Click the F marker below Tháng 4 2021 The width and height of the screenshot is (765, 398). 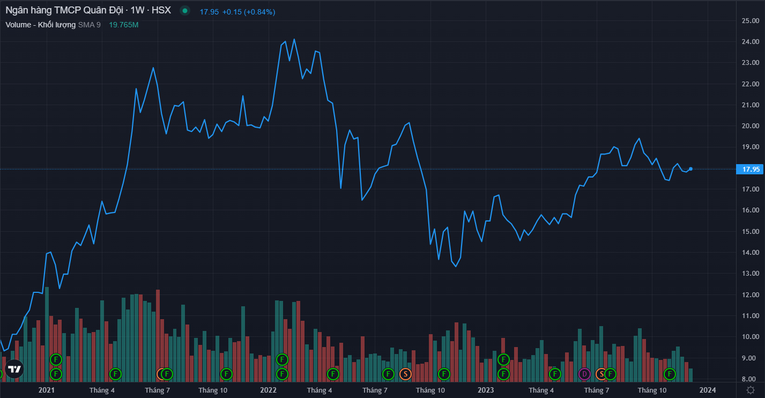115,374
